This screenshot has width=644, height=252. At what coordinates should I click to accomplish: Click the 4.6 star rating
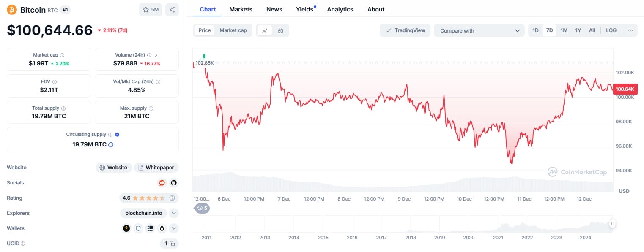[144, 198]
